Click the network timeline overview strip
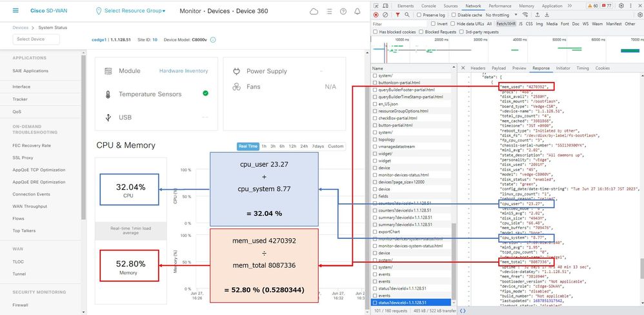644x315 pixels. point(507,49)
